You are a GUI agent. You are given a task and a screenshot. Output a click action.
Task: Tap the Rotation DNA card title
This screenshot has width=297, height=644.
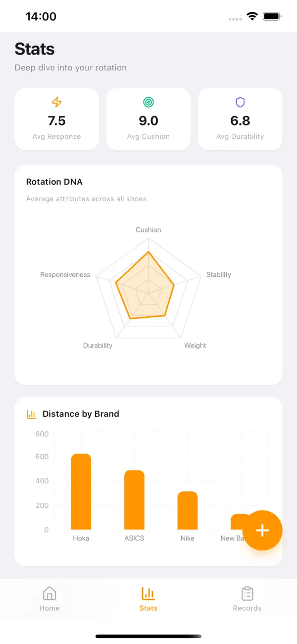coord(54,182)
